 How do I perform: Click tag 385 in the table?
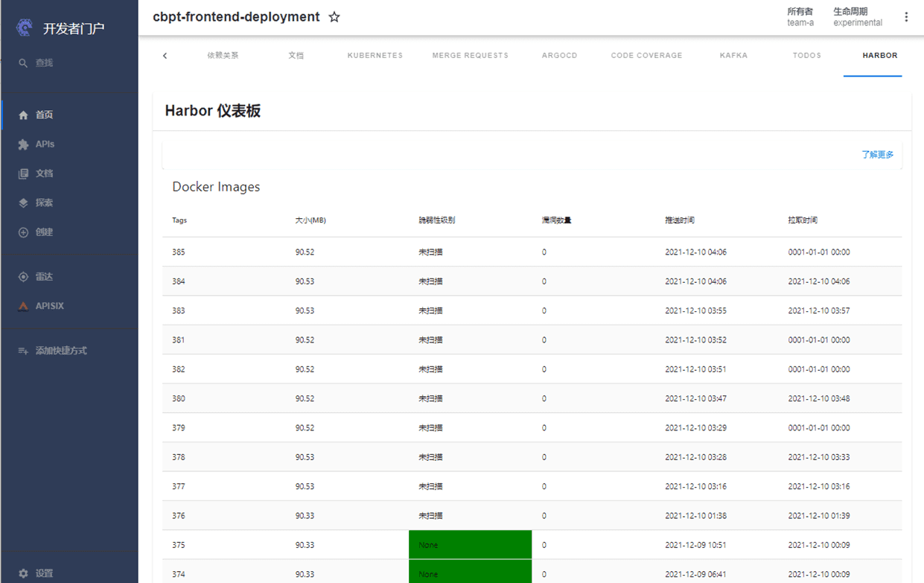[x=179, y=252]
